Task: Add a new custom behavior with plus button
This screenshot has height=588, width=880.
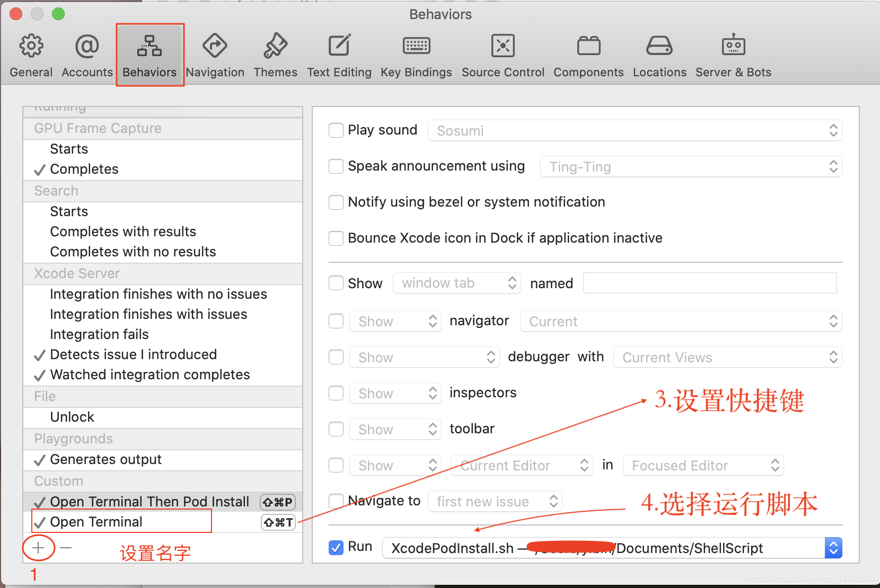Action: [x=38, y=548]
